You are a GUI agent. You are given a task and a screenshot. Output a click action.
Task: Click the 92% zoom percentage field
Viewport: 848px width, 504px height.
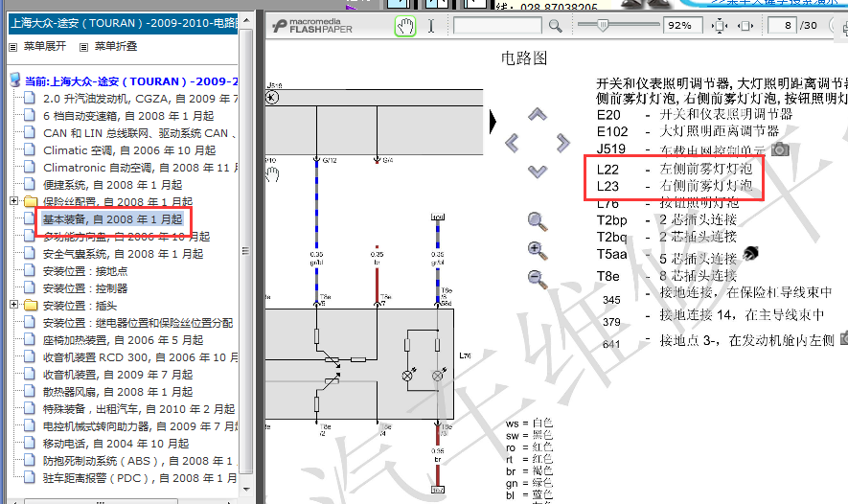tap(682, 26)
